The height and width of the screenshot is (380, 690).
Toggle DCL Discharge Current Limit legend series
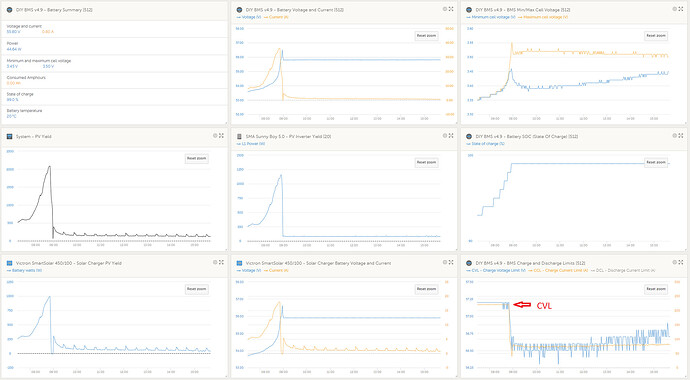coord(623,270)
